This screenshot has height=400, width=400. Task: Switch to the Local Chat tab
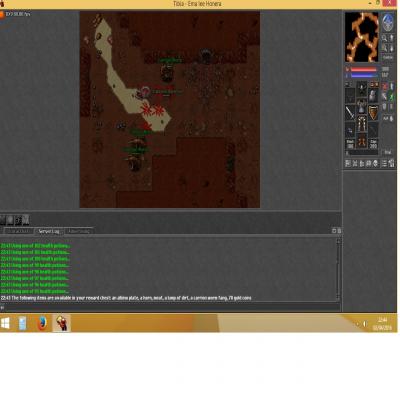click(x=18, y=231)
